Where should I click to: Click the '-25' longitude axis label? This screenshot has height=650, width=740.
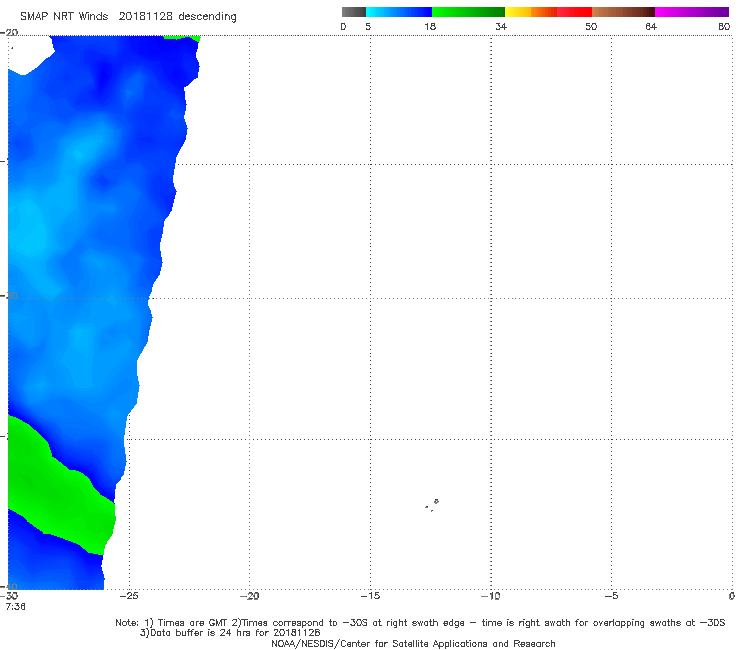129,596
